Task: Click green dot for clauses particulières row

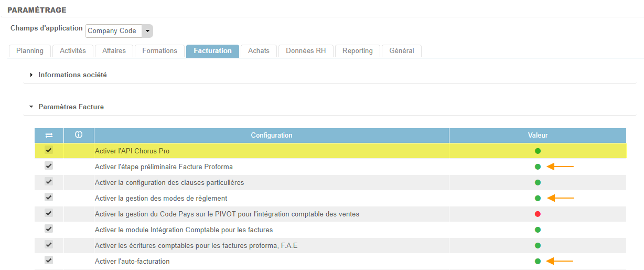Action: [538, 183]
